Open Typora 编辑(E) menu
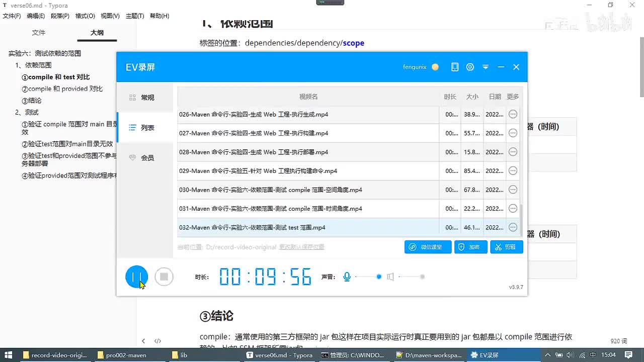644x362 pixels. [36, 16]
